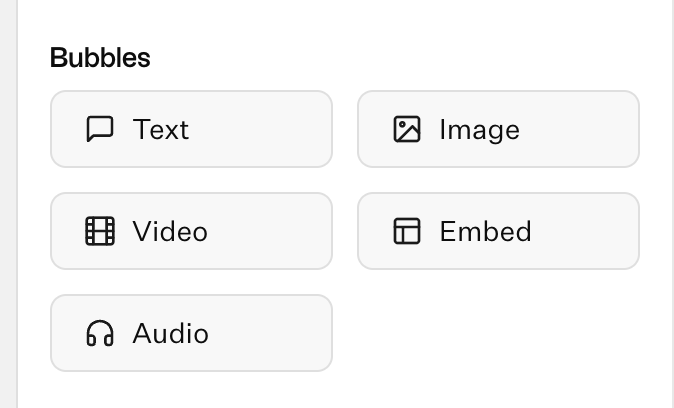Choose the Audio bubble block

tap(191, 333)
